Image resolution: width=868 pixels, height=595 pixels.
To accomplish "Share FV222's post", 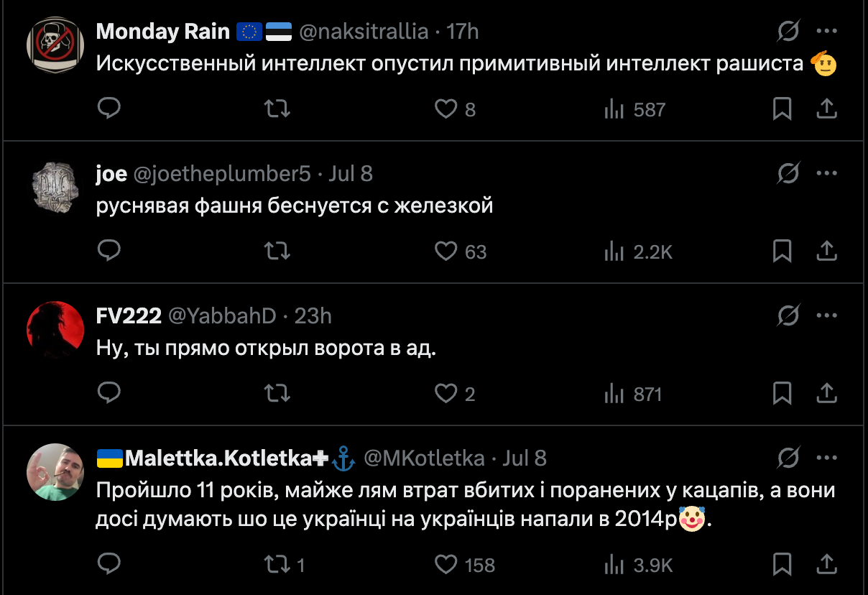I will [827, 394].
